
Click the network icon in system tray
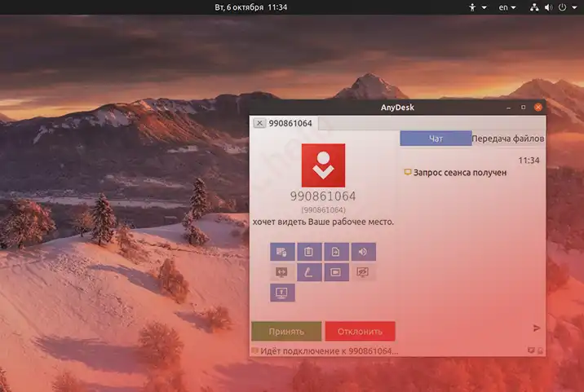click(534, 7)
